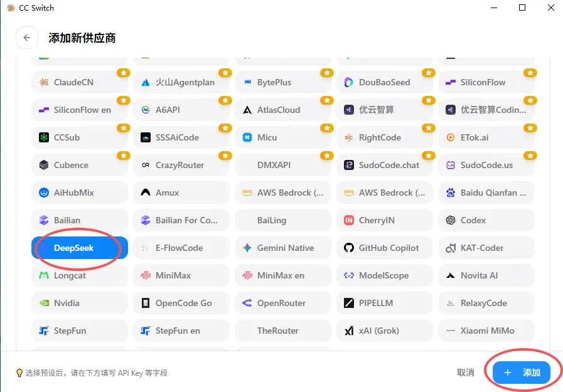Select the BaiLing provider
563x392 pixels.
click(283, 220)
